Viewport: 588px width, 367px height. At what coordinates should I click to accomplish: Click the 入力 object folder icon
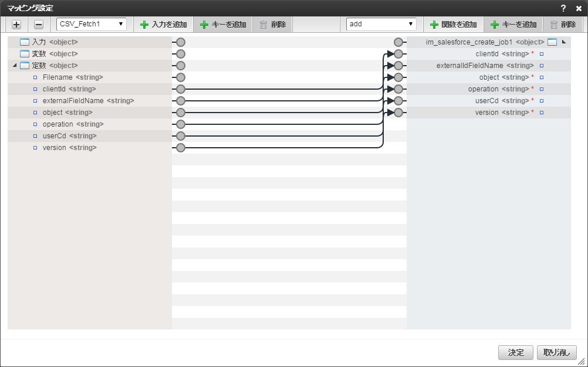tap(25, 42)
